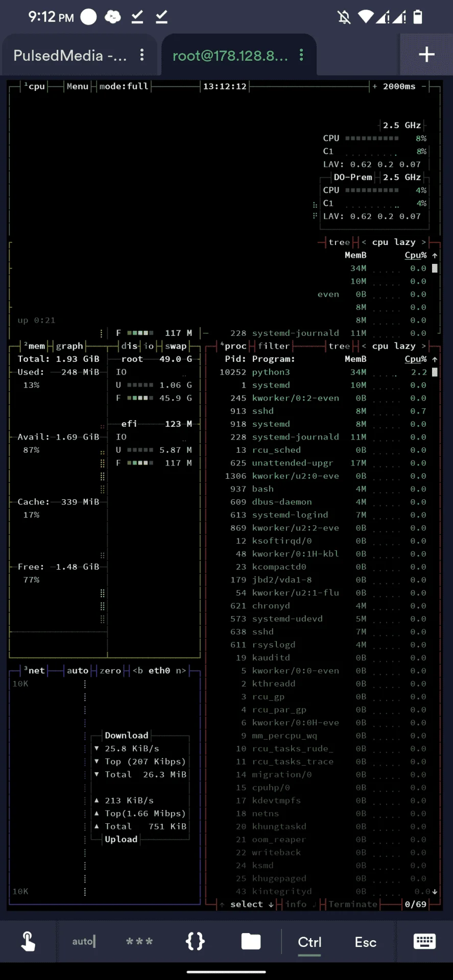453x980 pixels.
Task: Click eth0 interface name in net header
Action: coord(159,671)
